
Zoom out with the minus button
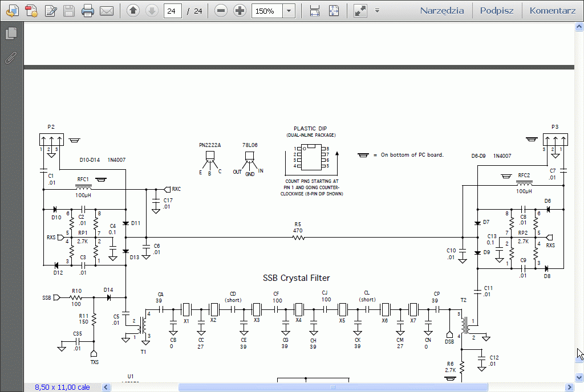coord(221,10)
